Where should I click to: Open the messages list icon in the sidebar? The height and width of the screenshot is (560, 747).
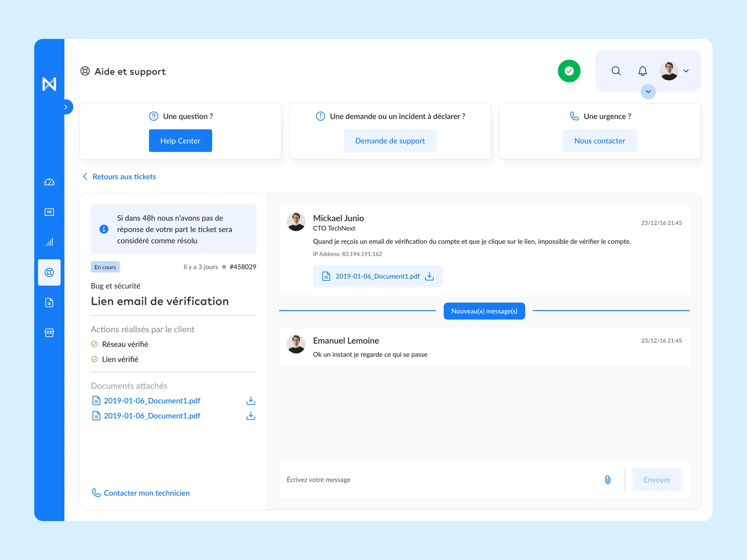(x=49, y=212)
